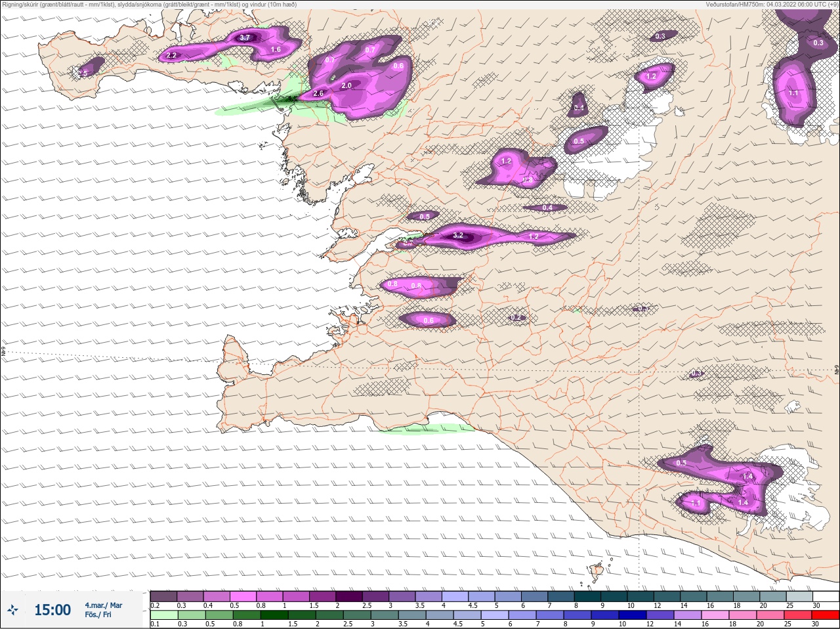Click the 2.0 precipitation value on the map
This screenshot has height=629, width=840.
346,85
